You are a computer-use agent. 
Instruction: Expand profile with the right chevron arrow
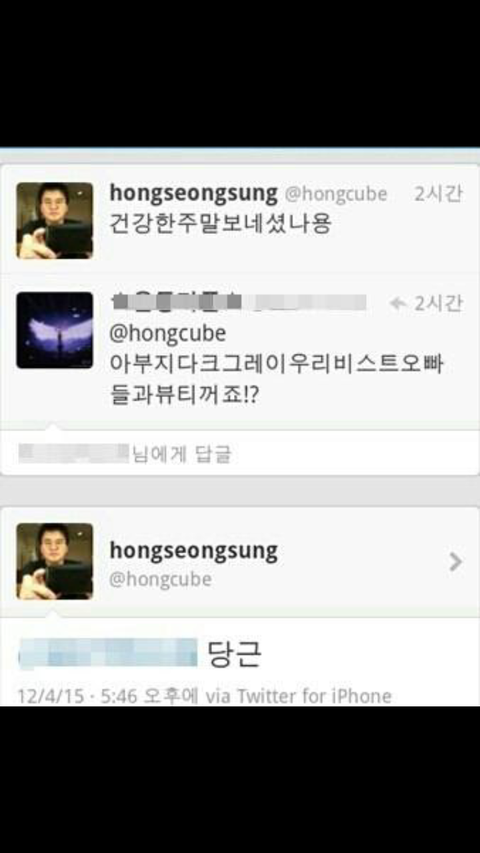pyautogui.click(x=456, y=562)
